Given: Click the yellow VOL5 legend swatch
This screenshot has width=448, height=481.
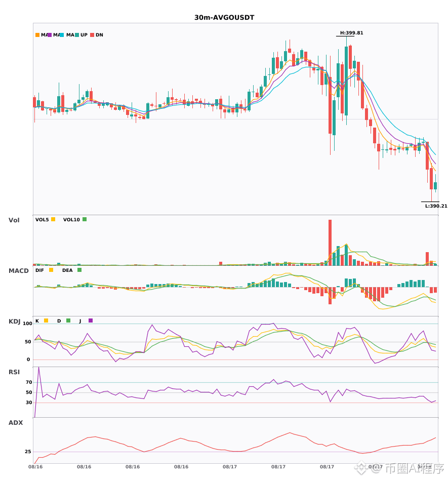Looking at the screenshot, I should coord(53,219).
